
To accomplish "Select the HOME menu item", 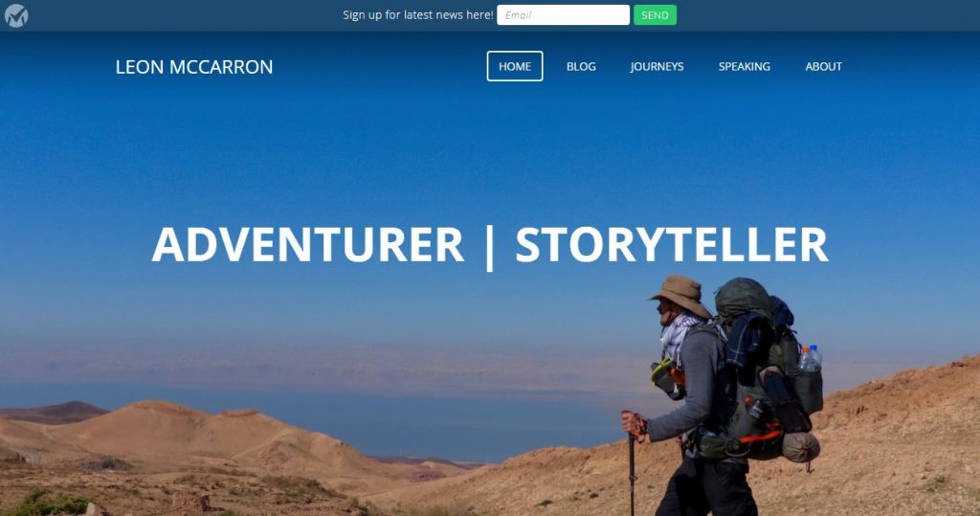I will tap(515, 66).
